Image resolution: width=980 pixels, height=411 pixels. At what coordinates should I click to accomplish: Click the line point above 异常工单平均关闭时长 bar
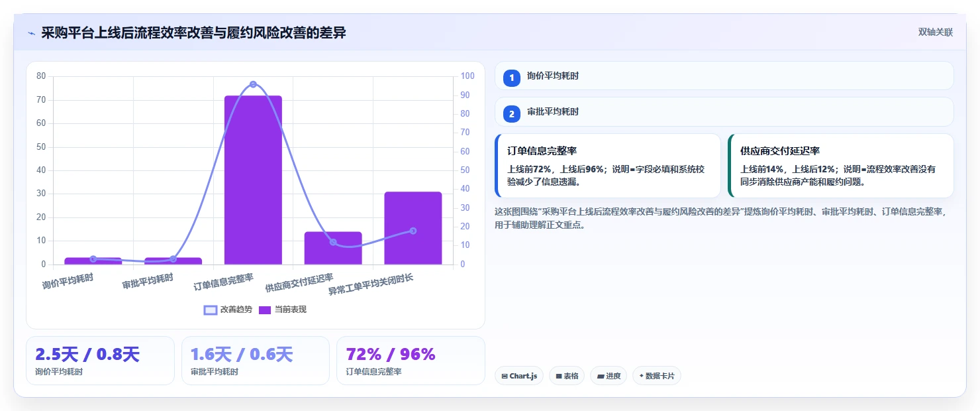(413, 231)
